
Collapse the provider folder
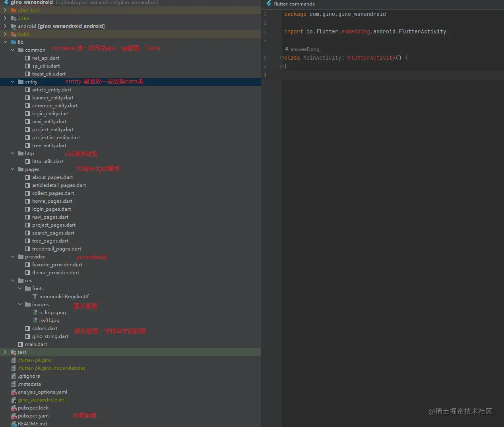point(12,257)
